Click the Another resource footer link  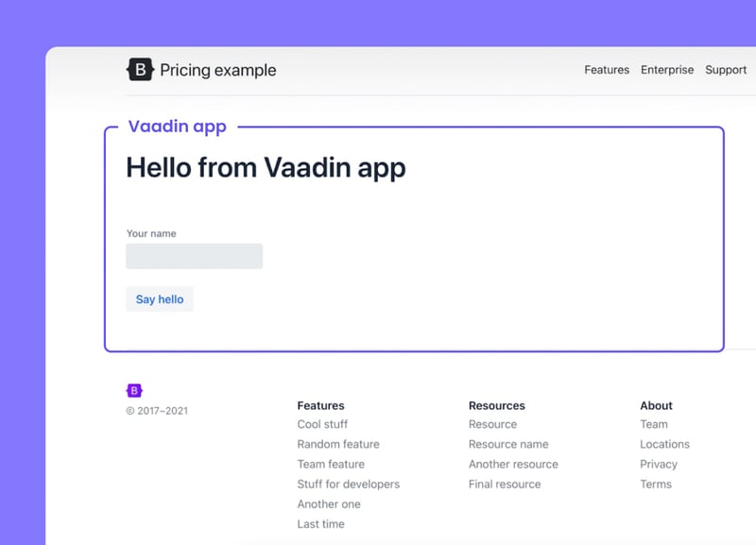coord(513,464)
